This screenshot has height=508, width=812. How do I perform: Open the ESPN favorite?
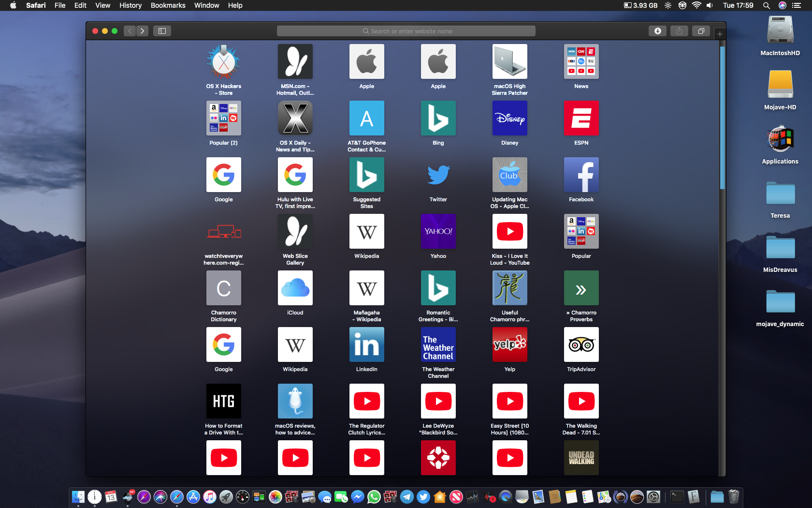pos(581,118)
